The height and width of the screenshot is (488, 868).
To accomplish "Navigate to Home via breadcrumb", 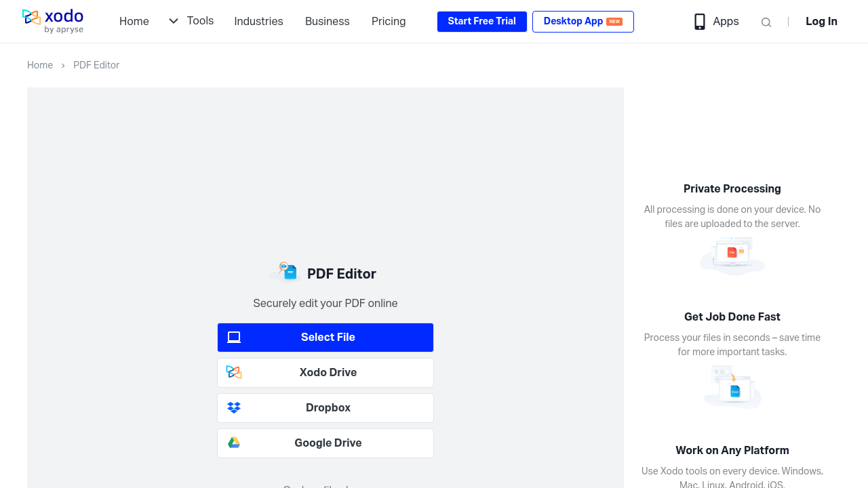I will [40, 65].
